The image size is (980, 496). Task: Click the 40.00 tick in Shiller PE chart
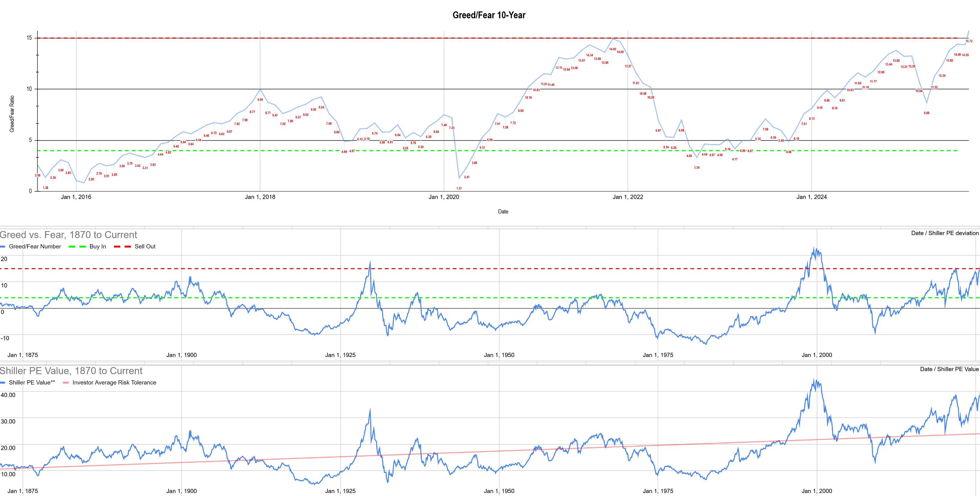coord(8,395)
